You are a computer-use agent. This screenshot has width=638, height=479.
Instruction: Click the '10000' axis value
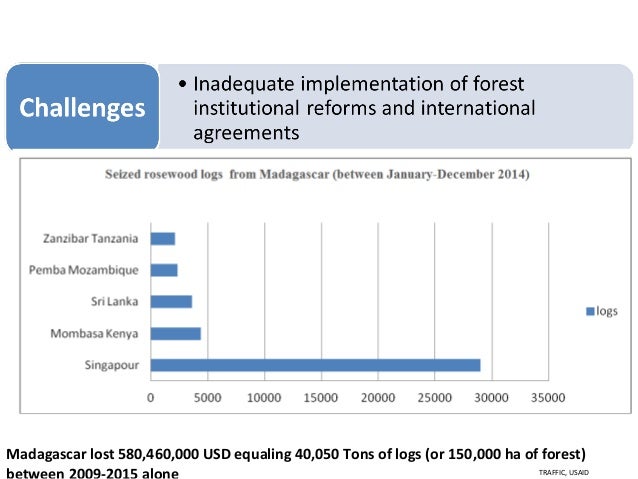pos(264,398)
